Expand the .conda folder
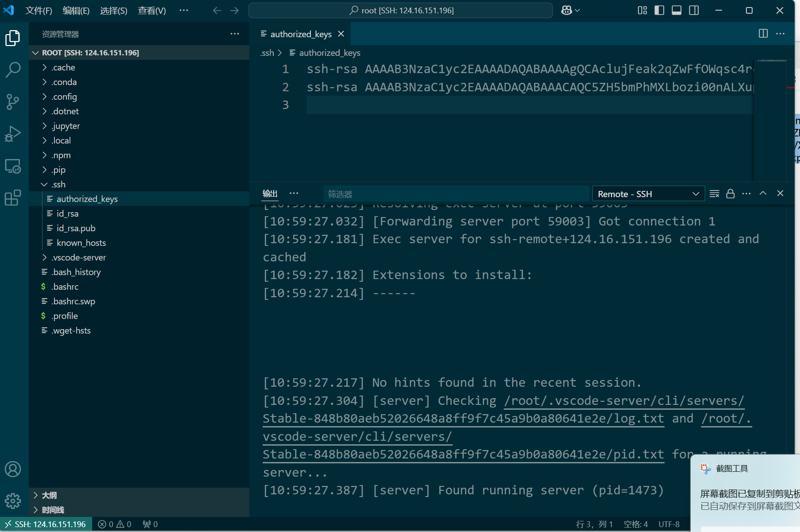 [x=139, y=82]
